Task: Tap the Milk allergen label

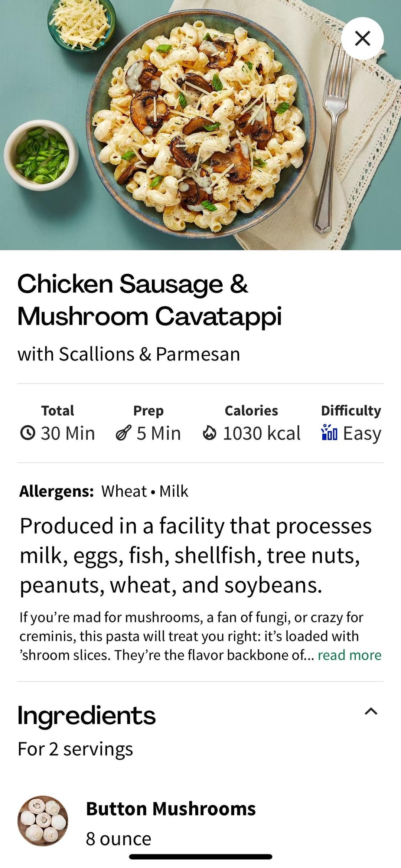Action: pyautogui.click(x=174, y=491)
